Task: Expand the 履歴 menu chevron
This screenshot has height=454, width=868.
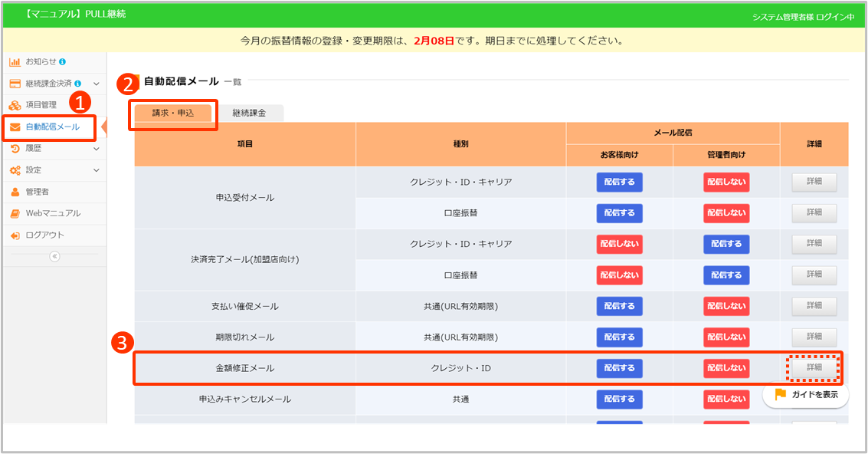Action: coord(97,149)
